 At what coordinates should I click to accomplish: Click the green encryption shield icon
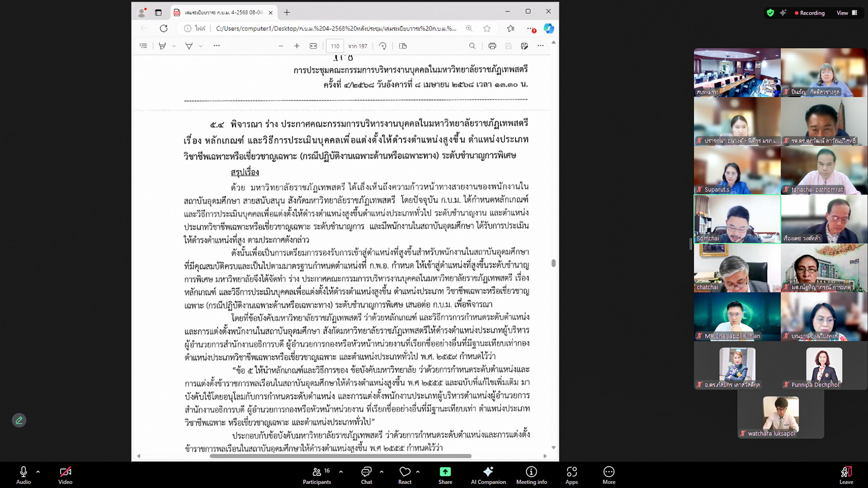(770, 13)
